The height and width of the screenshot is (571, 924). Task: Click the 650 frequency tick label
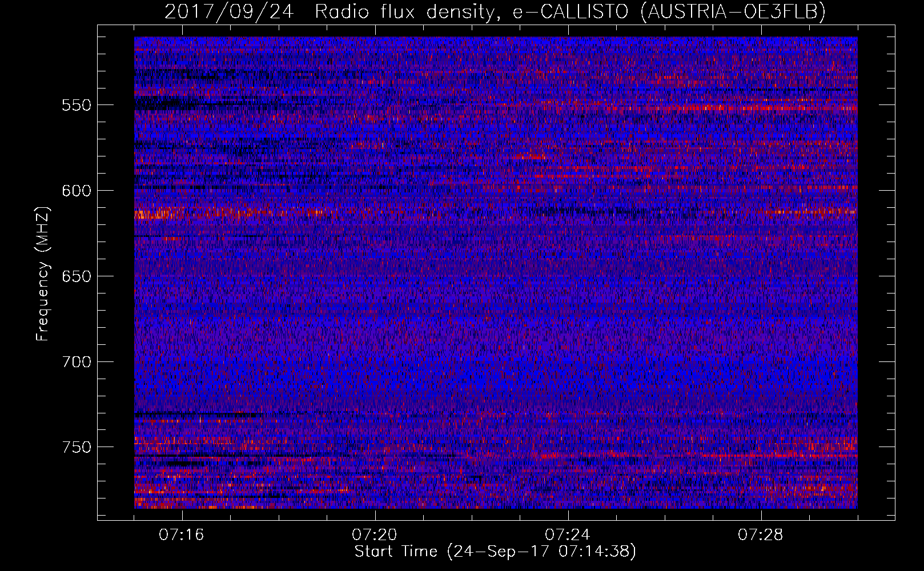click(x=77, y=276)
